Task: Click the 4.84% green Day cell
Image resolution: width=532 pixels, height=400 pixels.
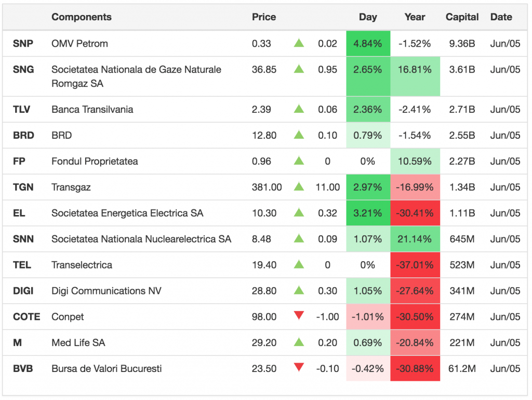Action: pos(368,44)
